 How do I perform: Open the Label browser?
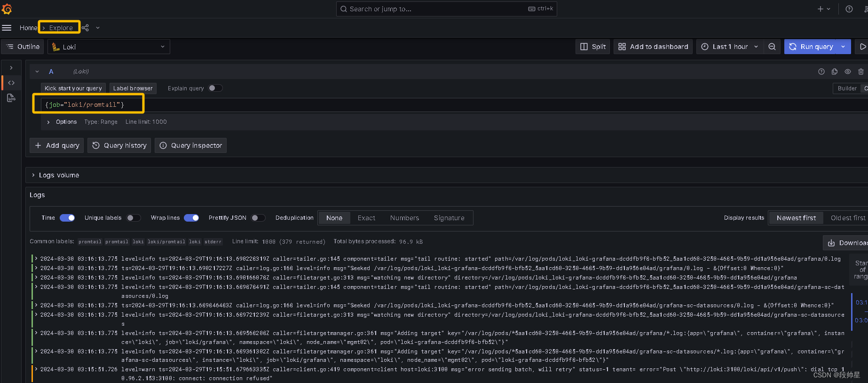tap(133, 88)
